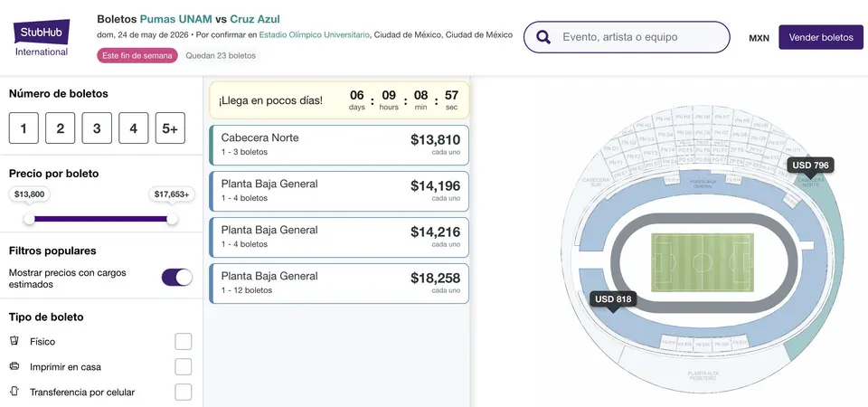
Task: Click the Este fin de semana badge
Action: tap(137, 56)
